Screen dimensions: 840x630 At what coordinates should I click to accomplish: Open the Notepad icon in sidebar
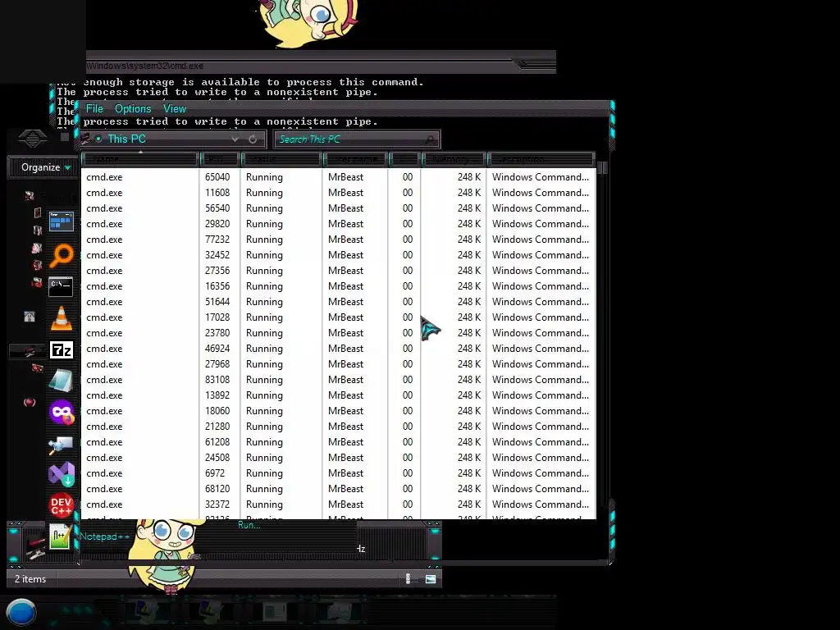(x=61, y=381)
